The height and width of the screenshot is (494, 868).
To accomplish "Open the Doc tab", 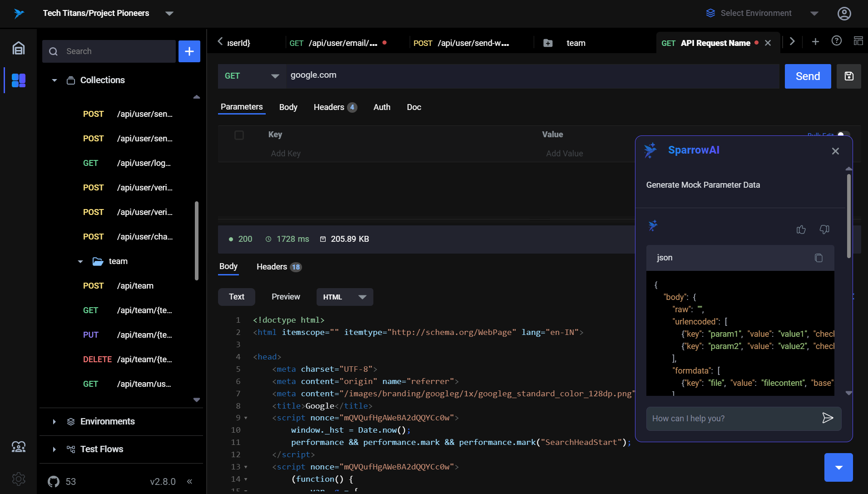I will (414, 107).
